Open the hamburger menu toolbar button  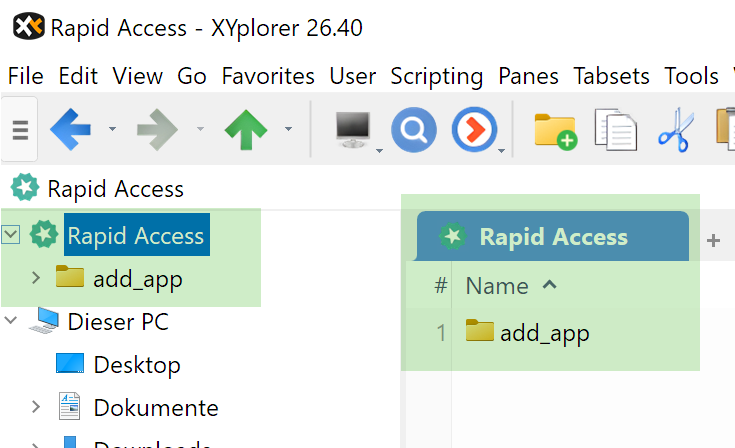20,129
